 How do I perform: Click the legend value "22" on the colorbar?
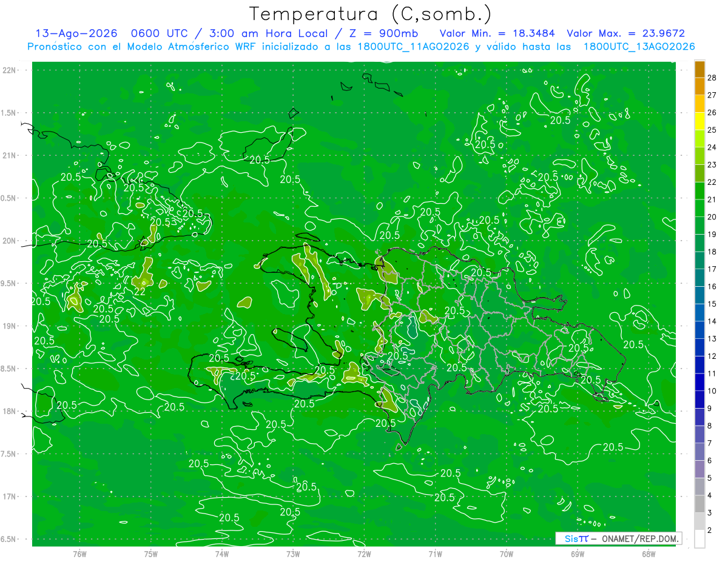click(x=712, y=182)
